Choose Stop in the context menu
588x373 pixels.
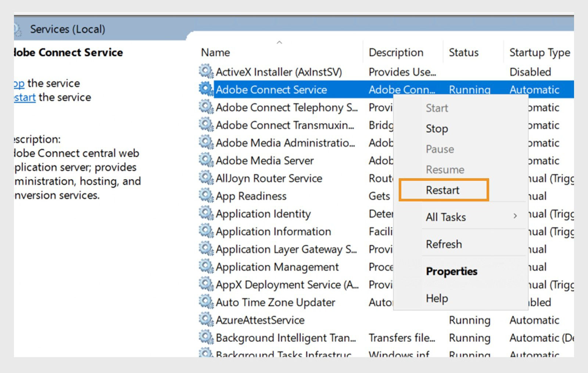point(437,129)
